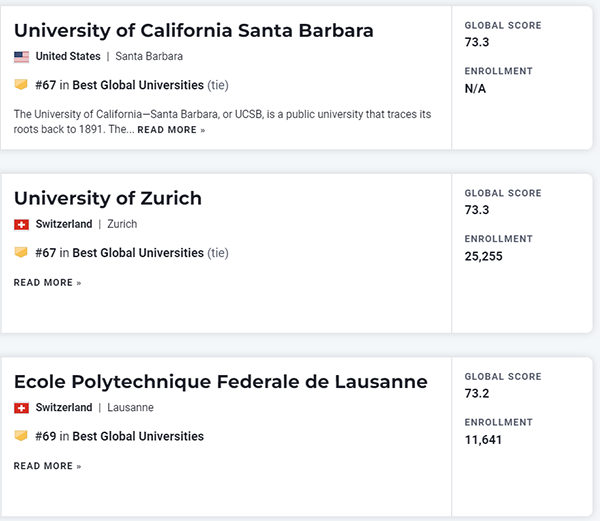Click UCSB's enrollment N/A value
The height and width of the screenshot is (521, 600).
pos(476,88)
